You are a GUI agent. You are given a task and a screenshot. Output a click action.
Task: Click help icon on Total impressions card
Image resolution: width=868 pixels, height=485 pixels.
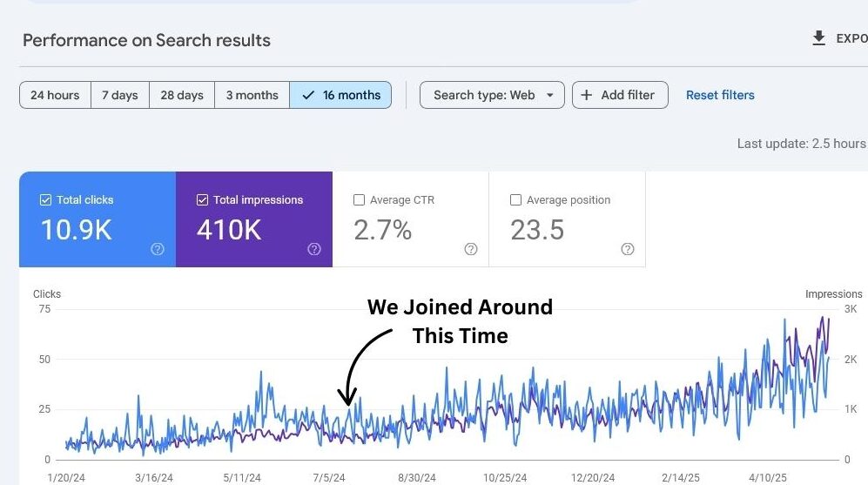point(314,249)
